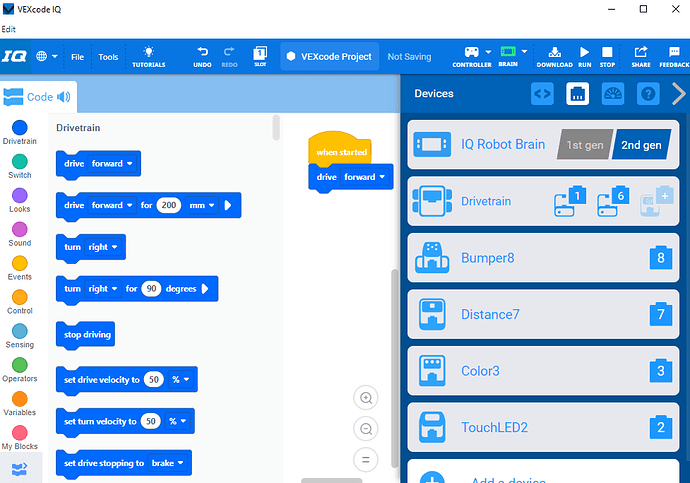Open the Edit menu

click(8, 29)
